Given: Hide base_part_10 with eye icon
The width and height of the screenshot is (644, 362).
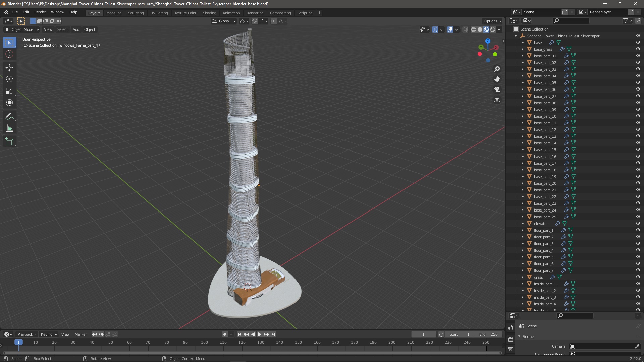Looking at the screenshot, I should (x=638, y=116).
